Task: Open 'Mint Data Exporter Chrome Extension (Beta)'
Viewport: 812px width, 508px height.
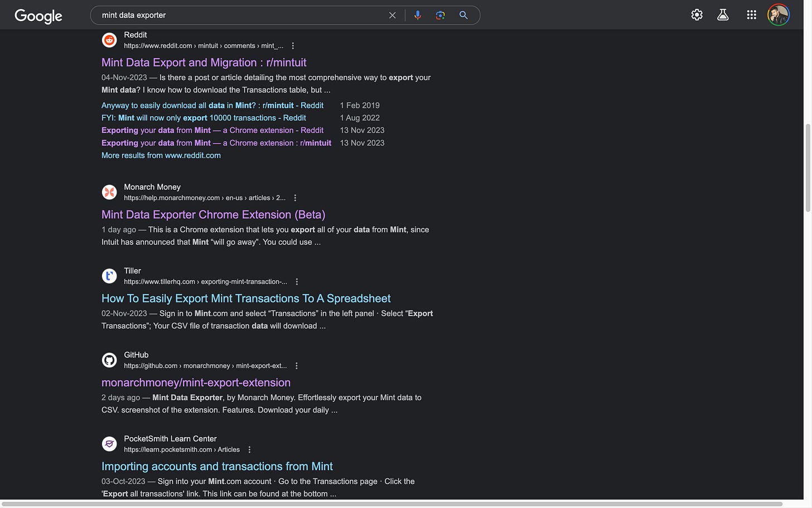Action: 213,214
